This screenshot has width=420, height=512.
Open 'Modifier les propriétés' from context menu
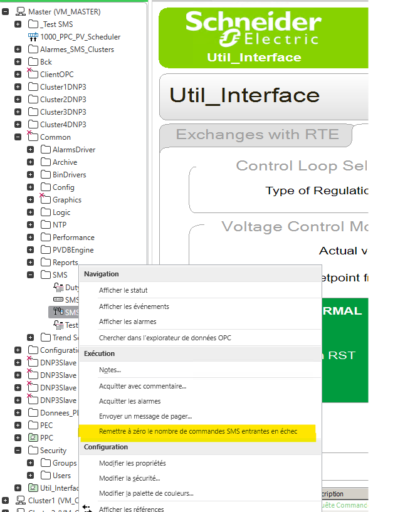click(132, 463)
